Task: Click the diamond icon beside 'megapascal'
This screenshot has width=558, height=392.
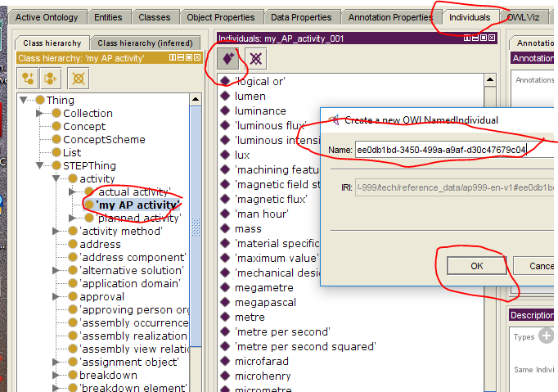Action: (225, 302)
